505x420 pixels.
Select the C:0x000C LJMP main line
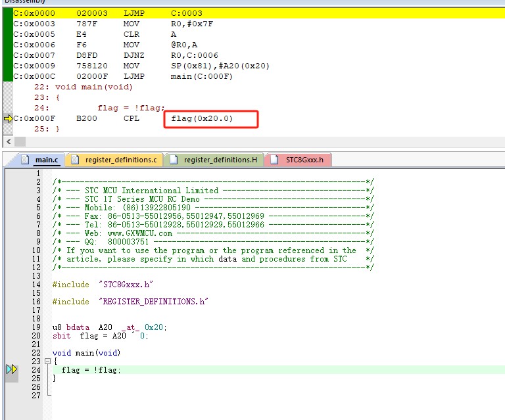[x=123, y=76]
